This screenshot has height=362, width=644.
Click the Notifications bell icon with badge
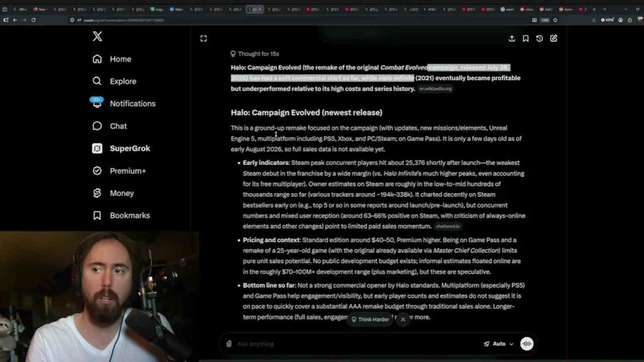pos(97,103)
